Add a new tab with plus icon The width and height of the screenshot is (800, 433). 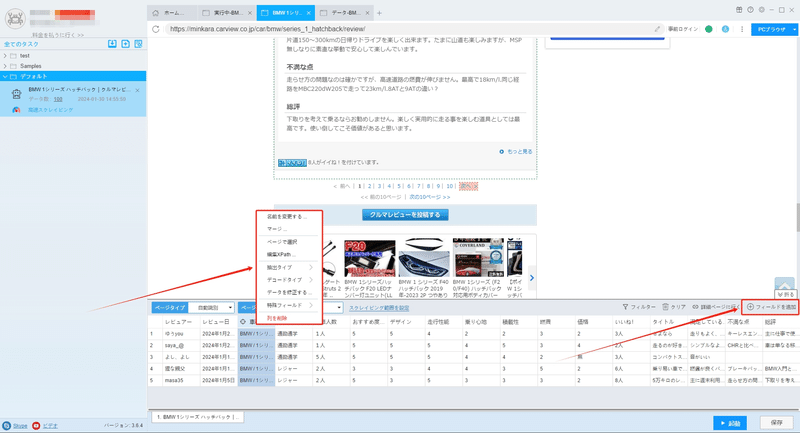pos(379,13)
